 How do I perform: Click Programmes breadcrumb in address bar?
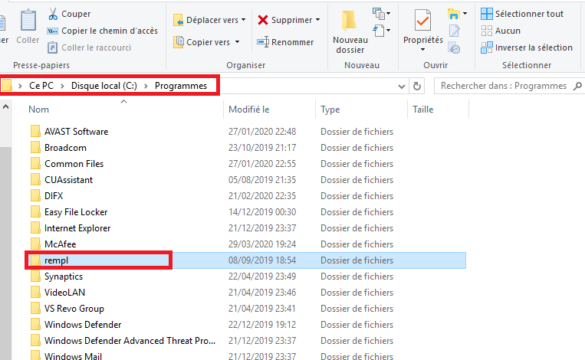click(x=181, y=86)
